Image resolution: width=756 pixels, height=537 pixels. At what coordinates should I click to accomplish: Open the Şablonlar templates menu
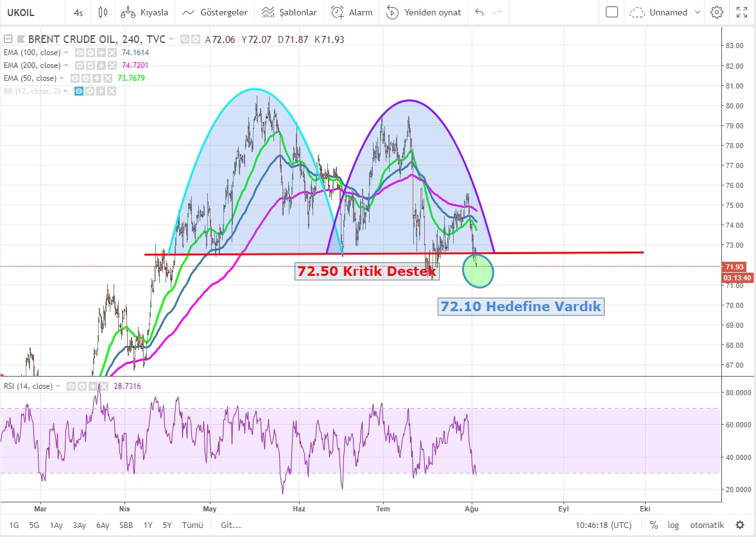click(x=290, y=12)
